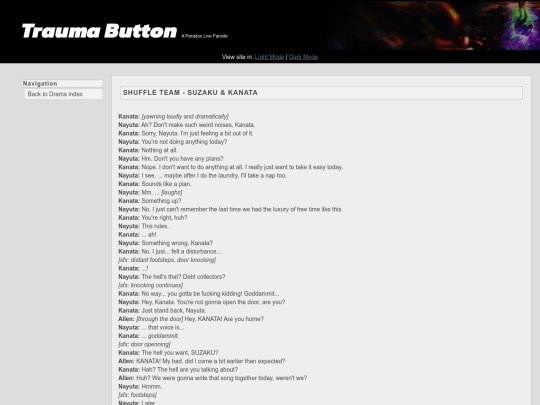Image resolution: width=540 pixels, height=405 pixels.
Task: Click line 'I'll take a nap too.'
Action: pyautogui.click(x=264, y=175)
